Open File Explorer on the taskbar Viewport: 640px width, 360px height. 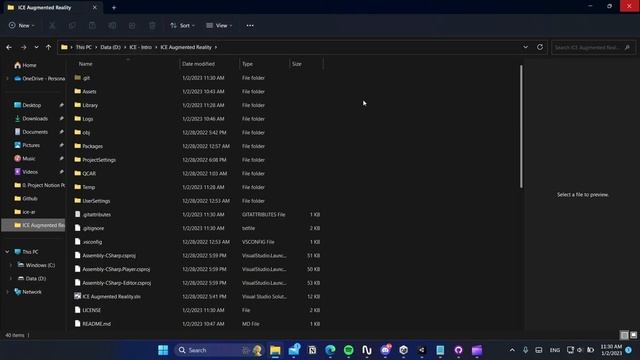276,350
